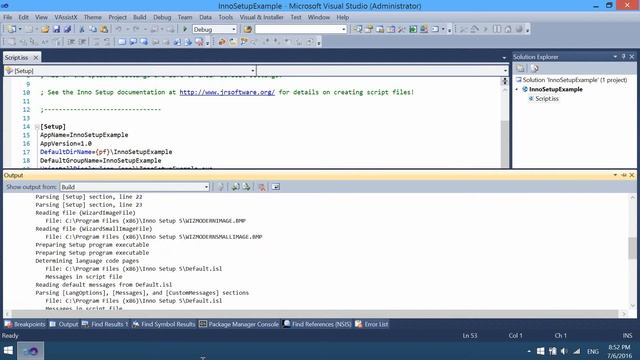Screen dimensions: 640x360
Task: Open Find References (NSIS) tab
Action: coord(317,324)
